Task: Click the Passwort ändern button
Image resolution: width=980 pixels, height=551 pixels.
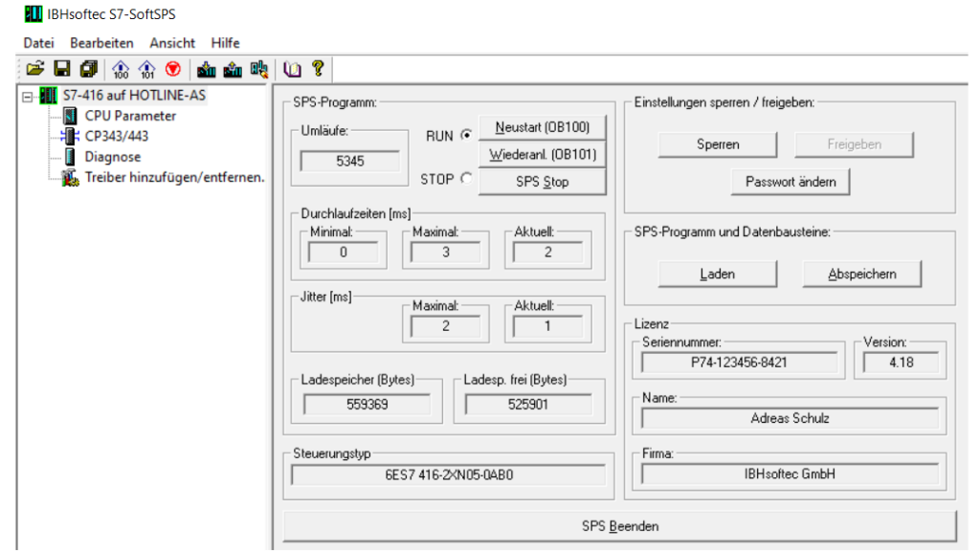Action: click(791, 181)
